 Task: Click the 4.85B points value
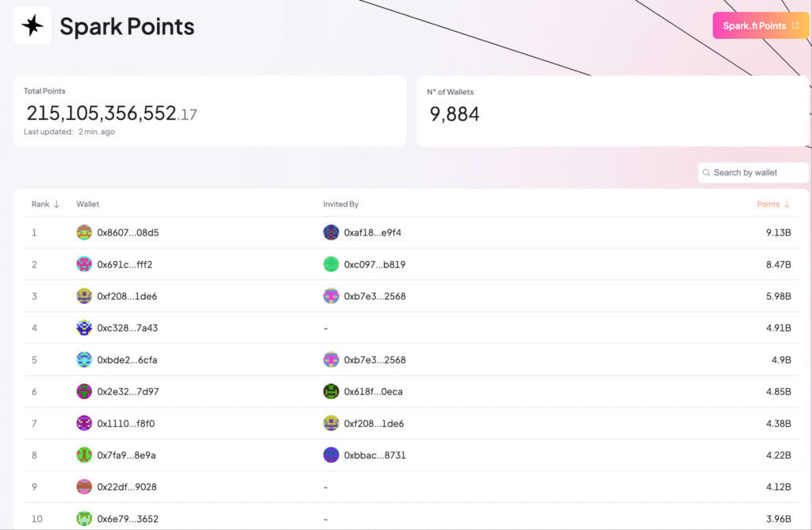pyautogui.click(x=779, y=392)
